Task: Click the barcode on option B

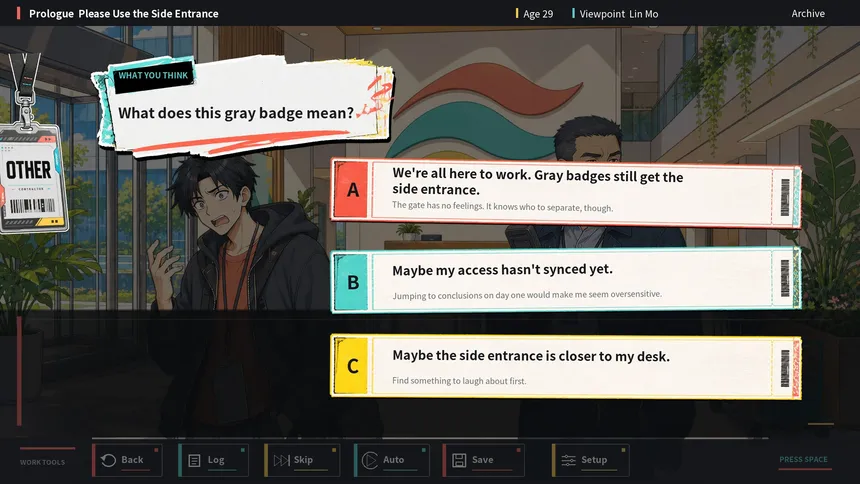Action: [x=785, y=279]
